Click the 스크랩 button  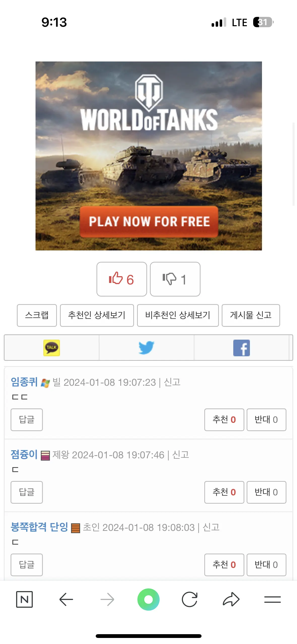(x=37, y=315)
